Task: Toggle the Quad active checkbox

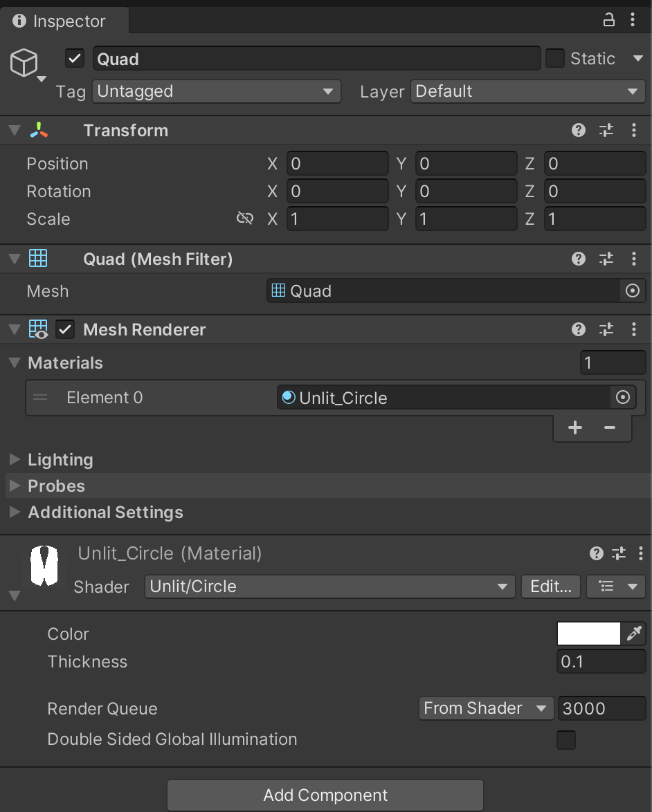Action: (74, 58)
